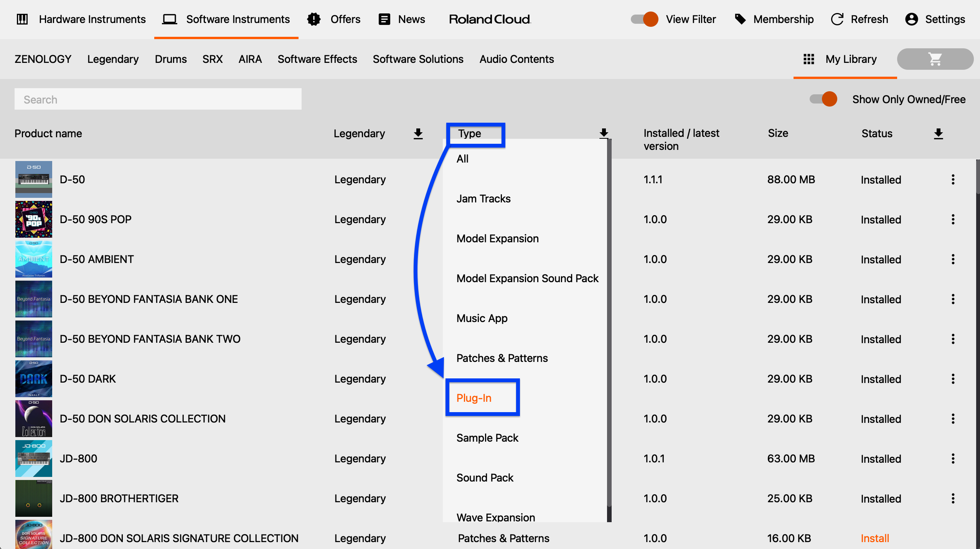Open the News section icon
Image resolution: width=980 pixels, height=549 pixels.
(x=383, y=19)
